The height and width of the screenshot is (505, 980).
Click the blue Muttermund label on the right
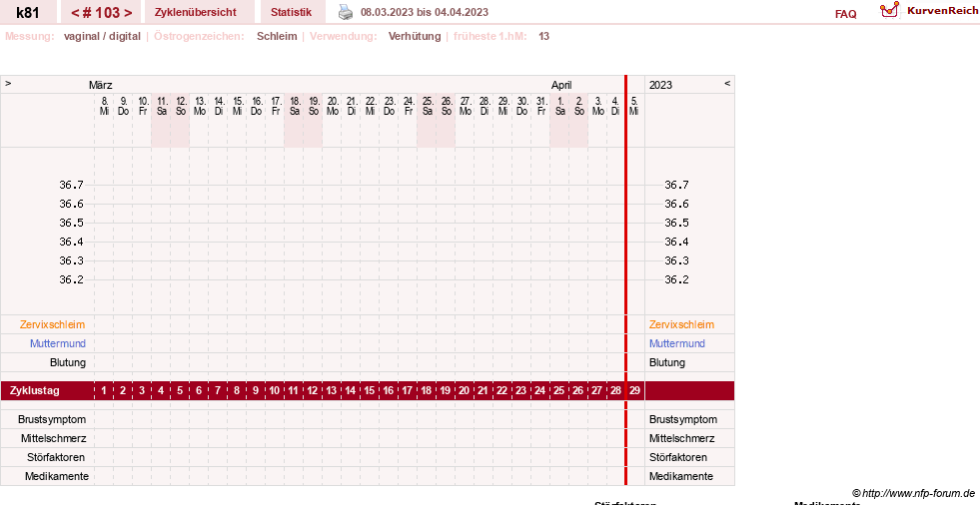pyautogui.click(x=677, y=343)
